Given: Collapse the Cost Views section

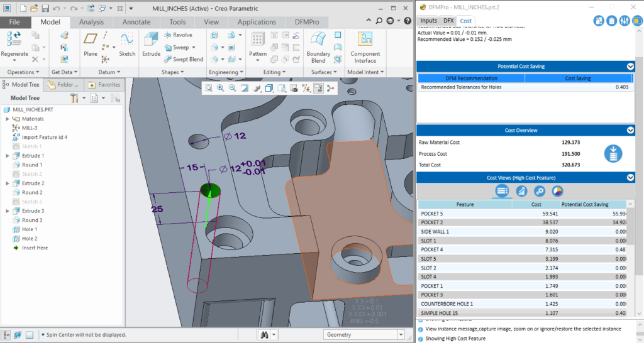Looking at the screenshot, I should click(x=630, y=178).
